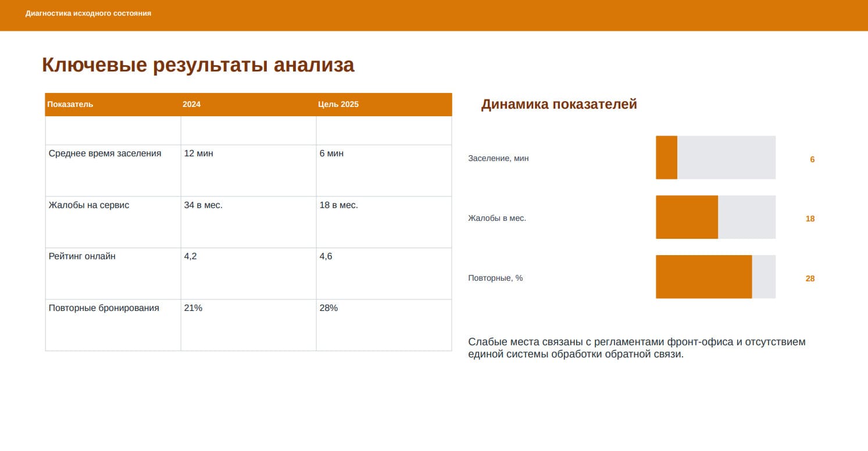The height and width of the screenshot is (451, 868).
Task: Click the 'Цель 2025' column header
Action: (x=384, y=105)
